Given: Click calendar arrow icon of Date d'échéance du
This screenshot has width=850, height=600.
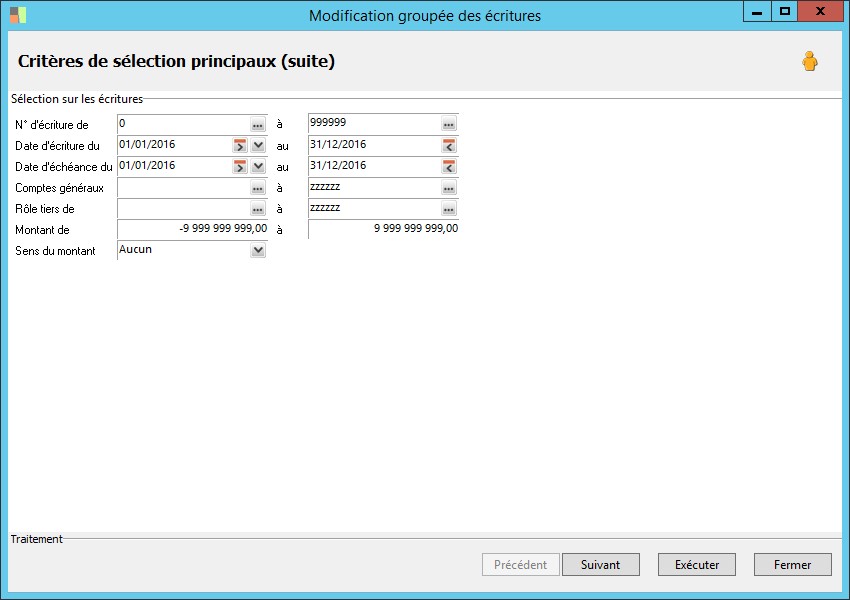Looking at the screenshot, I should (240, 166).
